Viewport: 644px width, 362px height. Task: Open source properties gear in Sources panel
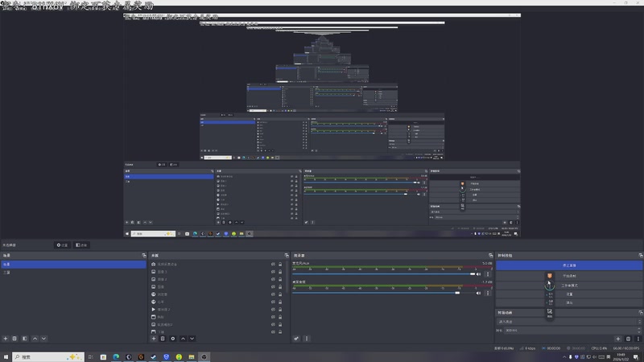click(x=173, y=339)
